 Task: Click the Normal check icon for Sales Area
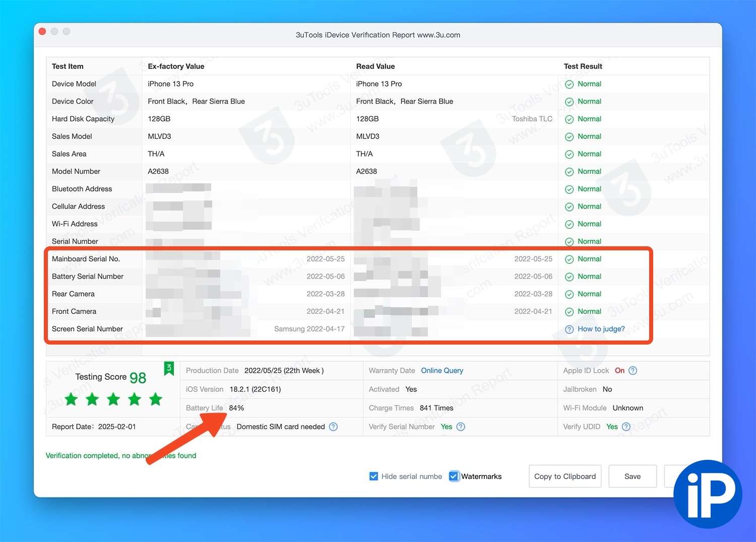tap(569, 154)
